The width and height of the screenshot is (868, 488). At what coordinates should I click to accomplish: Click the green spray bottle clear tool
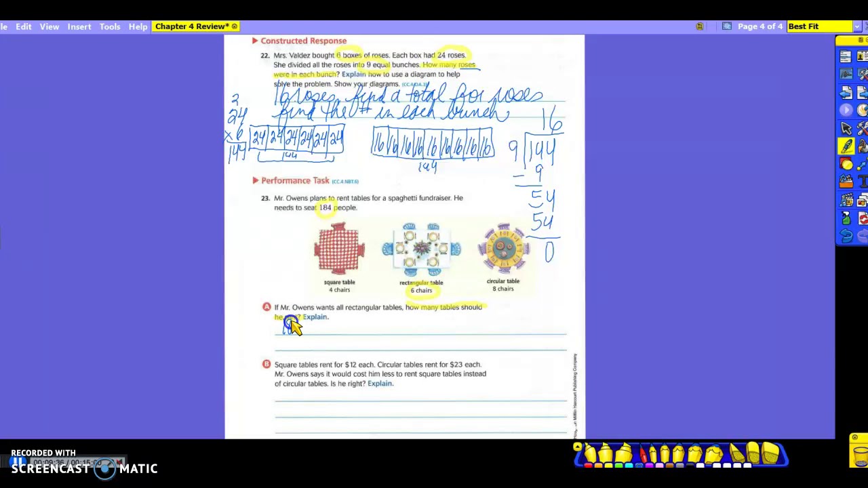point(846,218)
